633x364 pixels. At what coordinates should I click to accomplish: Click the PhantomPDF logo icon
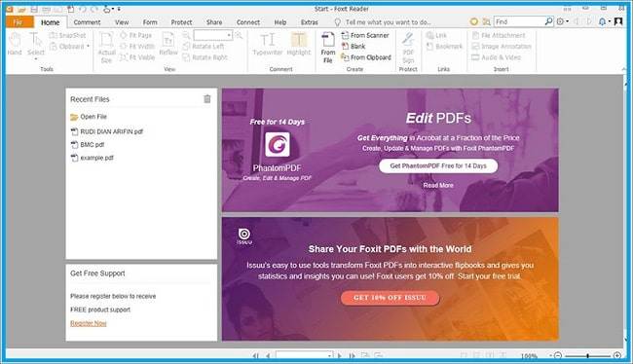(278, 144)
